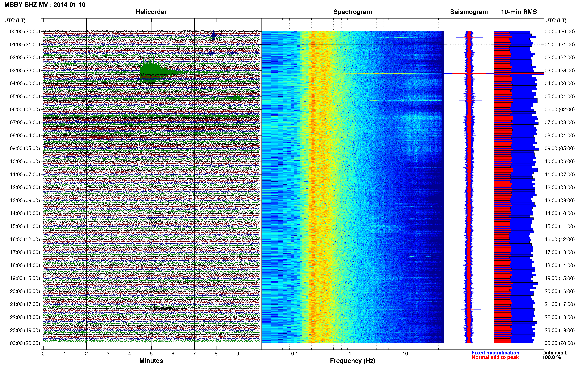Click the left 23:00 (19:00) time label
The height and width of the screenshot is (368, 588).
tap(25, 330)
